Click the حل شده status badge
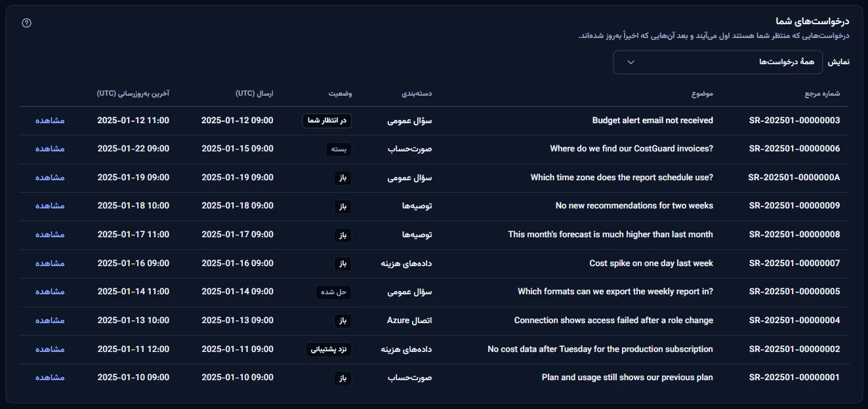The width and height of the screenshot is (868, 409). [x=334, y=292]
